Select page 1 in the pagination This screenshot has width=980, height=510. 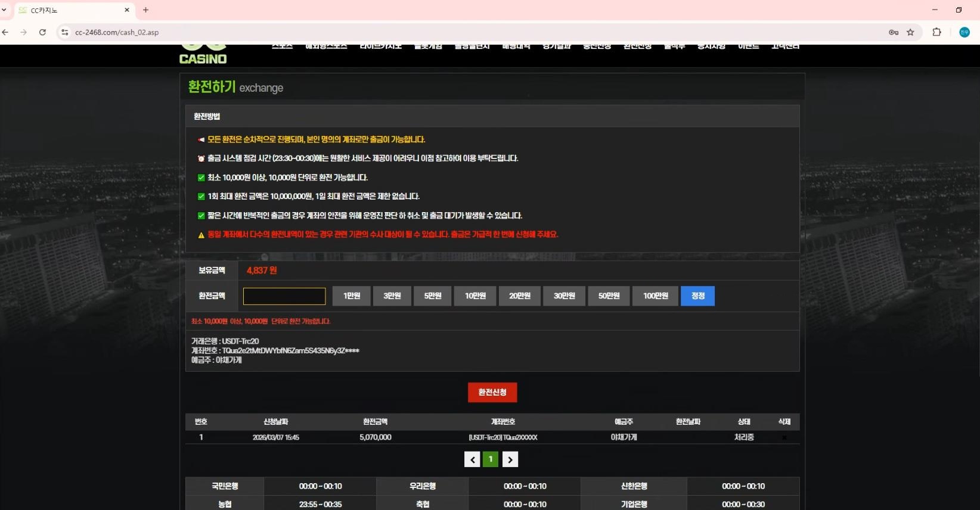pyautogui.click(x=491, y=459)
